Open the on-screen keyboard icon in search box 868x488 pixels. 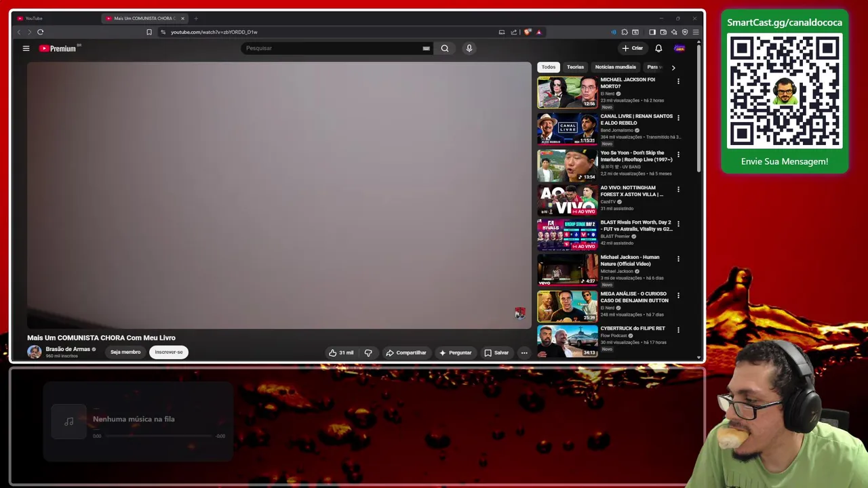tap(426, 48)
